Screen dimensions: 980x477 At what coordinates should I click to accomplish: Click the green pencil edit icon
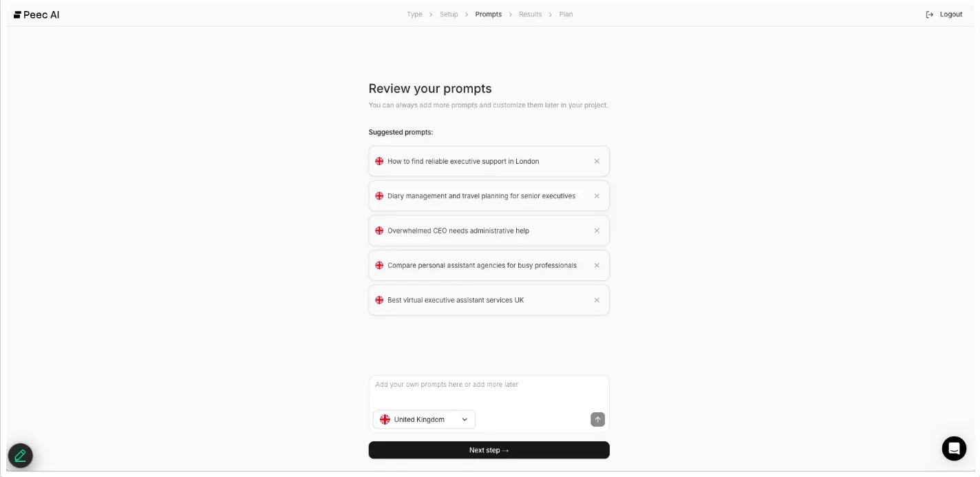21,455
